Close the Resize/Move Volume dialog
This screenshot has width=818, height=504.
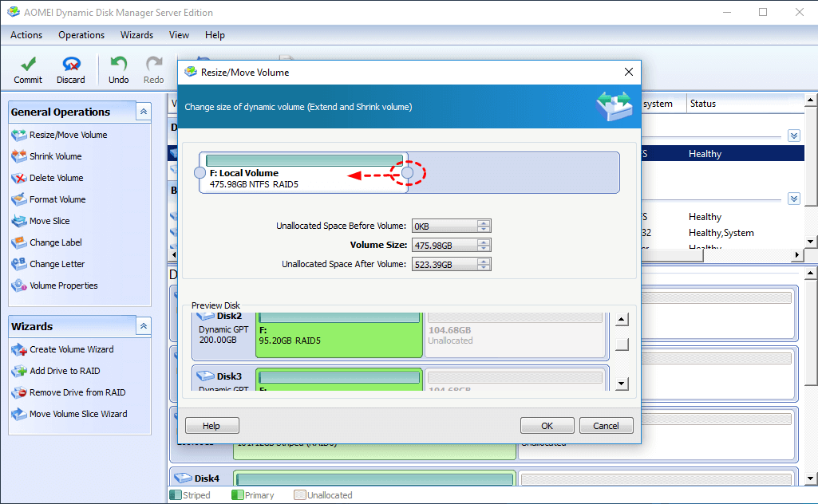(x=629, y=72)
